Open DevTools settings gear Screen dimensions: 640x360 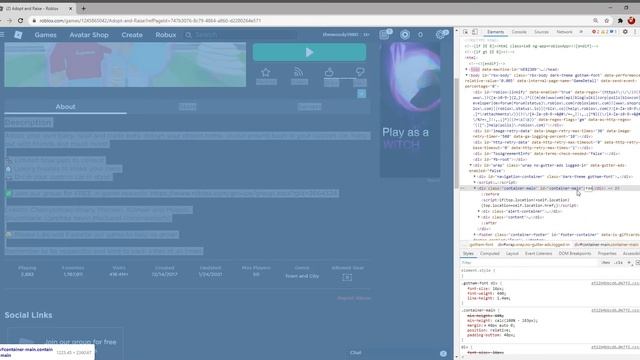tap(625, 32)
